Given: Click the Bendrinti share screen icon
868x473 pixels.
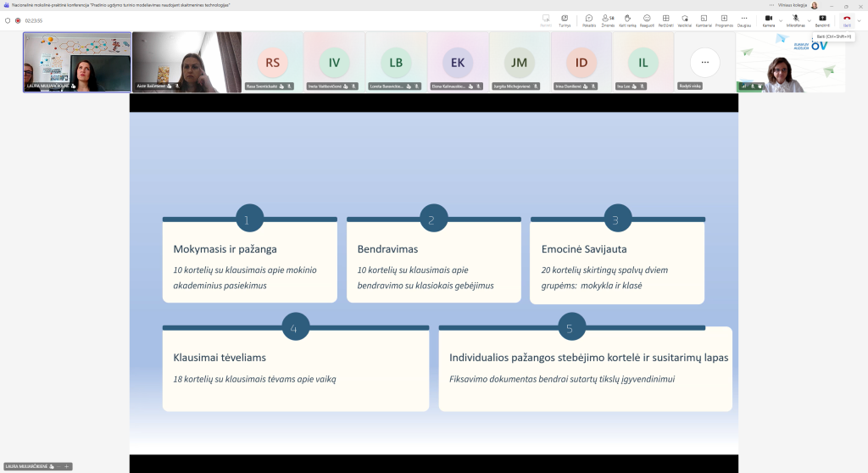Looking at the screenshot, I should coord(822,19).
